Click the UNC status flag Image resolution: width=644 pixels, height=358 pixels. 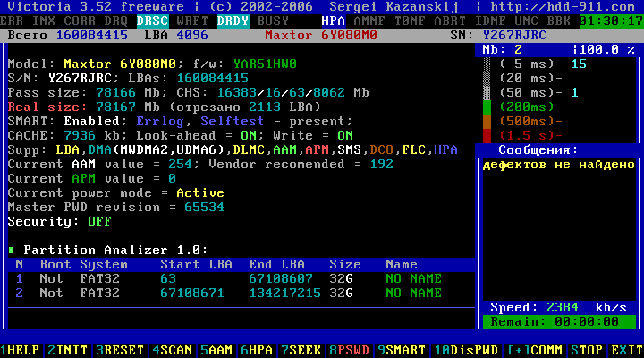[x=526, y=21]
